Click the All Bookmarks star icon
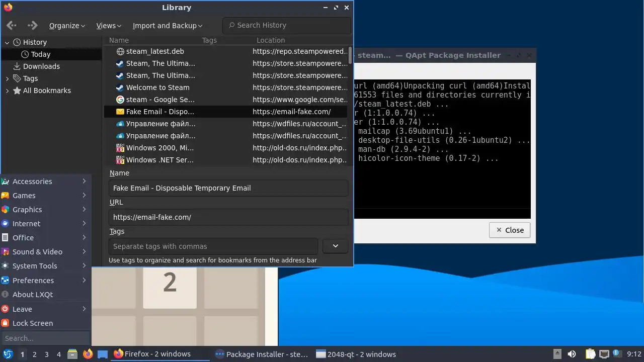The height and width of the screenshot is (362, 644). click(x=17, y=90)
